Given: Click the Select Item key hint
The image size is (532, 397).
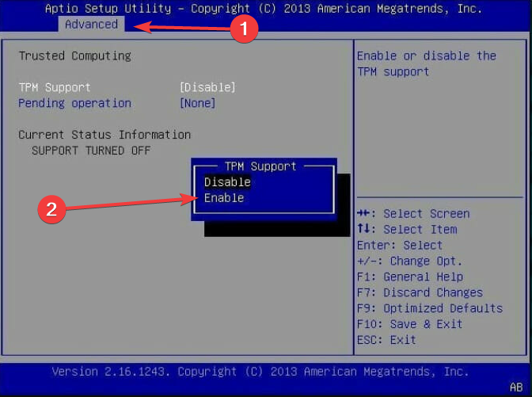Looking at the screenshot, I should (x=407, y=229).
